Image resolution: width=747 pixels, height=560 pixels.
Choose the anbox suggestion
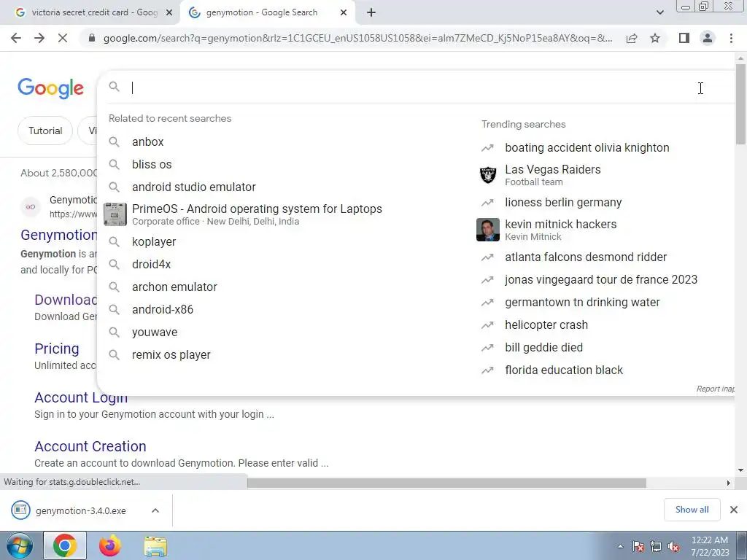[147, 142]
